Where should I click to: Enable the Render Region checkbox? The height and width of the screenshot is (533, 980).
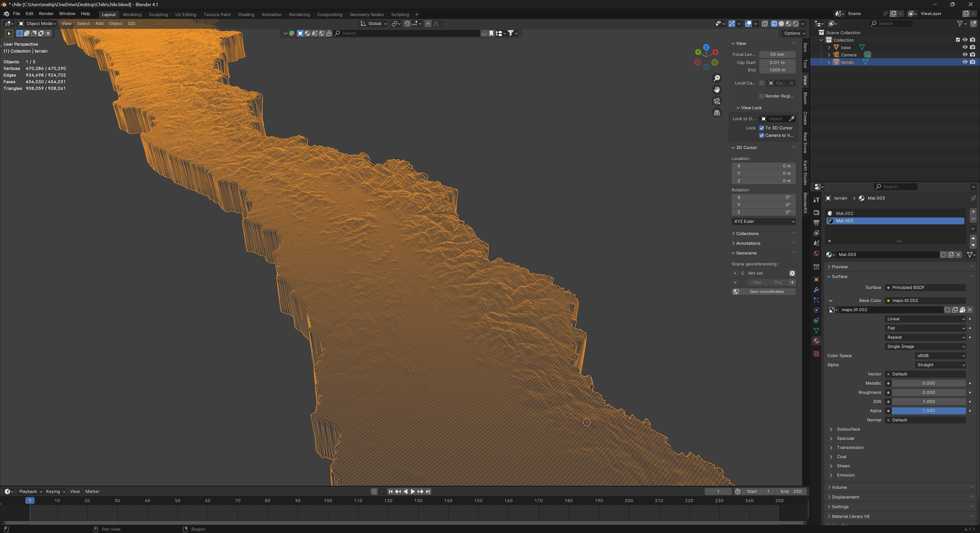click(762, 96)
